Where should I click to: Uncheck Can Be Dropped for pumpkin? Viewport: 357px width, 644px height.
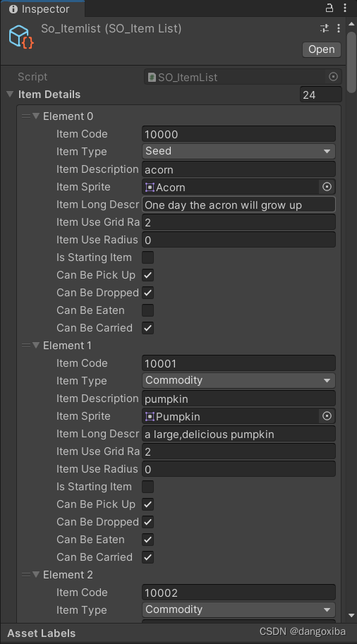point(148,522)
